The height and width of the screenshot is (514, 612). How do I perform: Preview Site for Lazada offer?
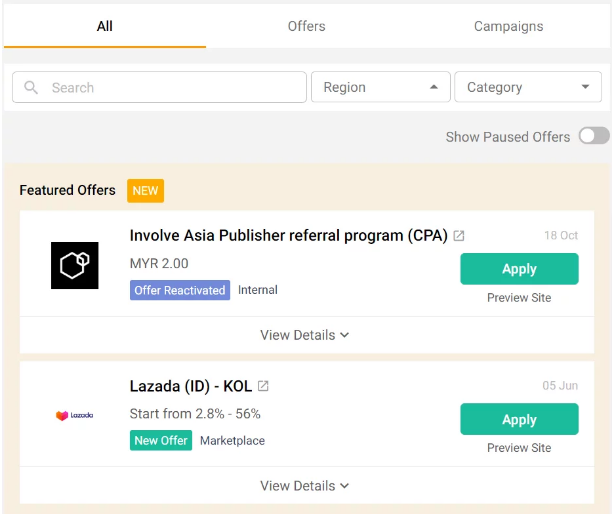click(x=519, y=448)
